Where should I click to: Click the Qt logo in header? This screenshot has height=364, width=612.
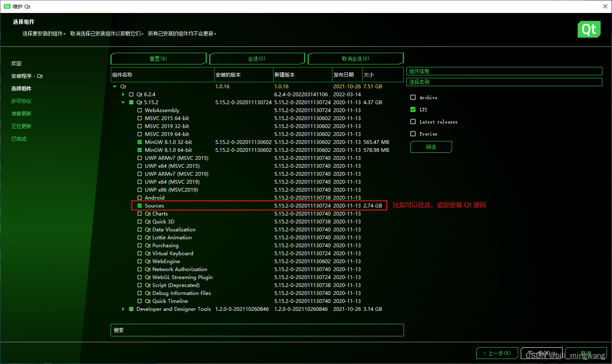tap(589, 29)
